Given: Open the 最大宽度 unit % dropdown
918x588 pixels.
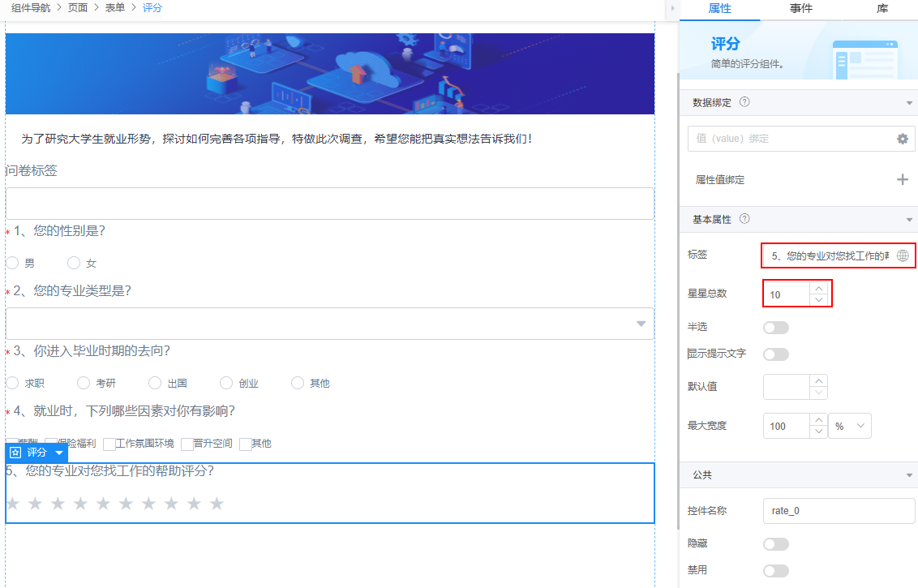Looking at the screenshot, I should 850,426.
